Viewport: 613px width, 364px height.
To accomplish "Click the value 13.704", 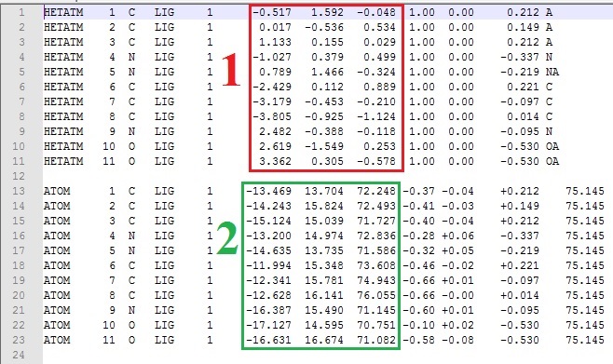I will pos(324,191).
